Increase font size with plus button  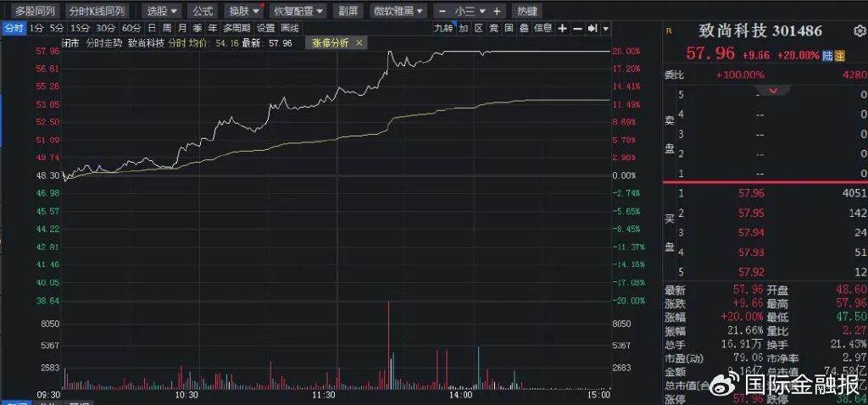click(x=497, y=11)
